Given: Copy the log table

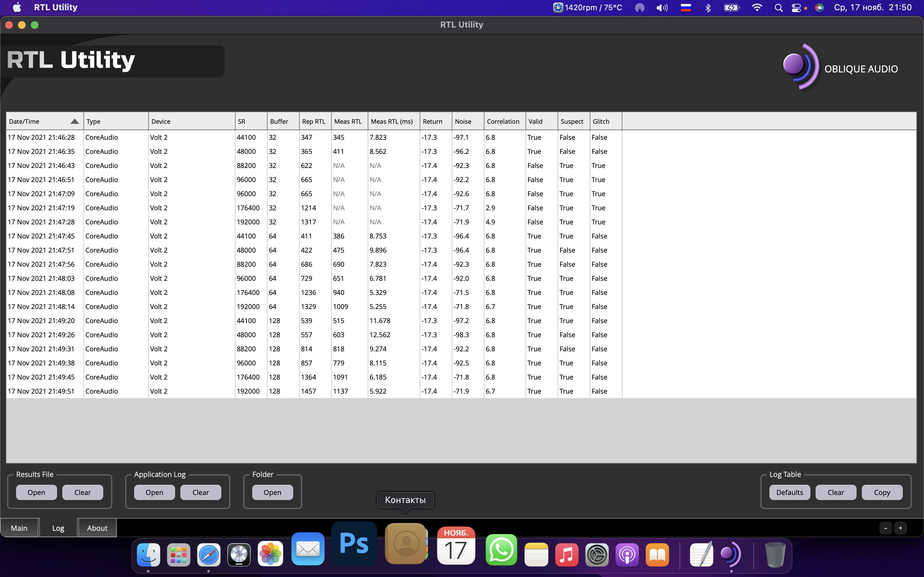Looking at the screenshot, I should [x=882, y=492].
